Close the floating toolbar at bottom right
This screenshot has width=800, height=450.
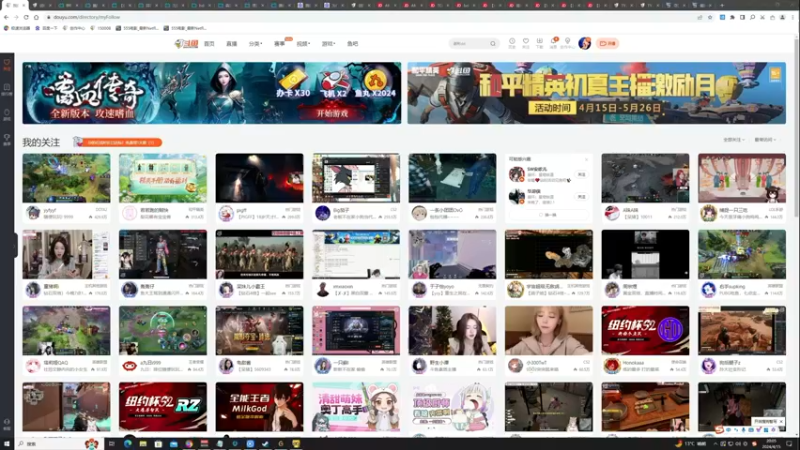(781, 422)
